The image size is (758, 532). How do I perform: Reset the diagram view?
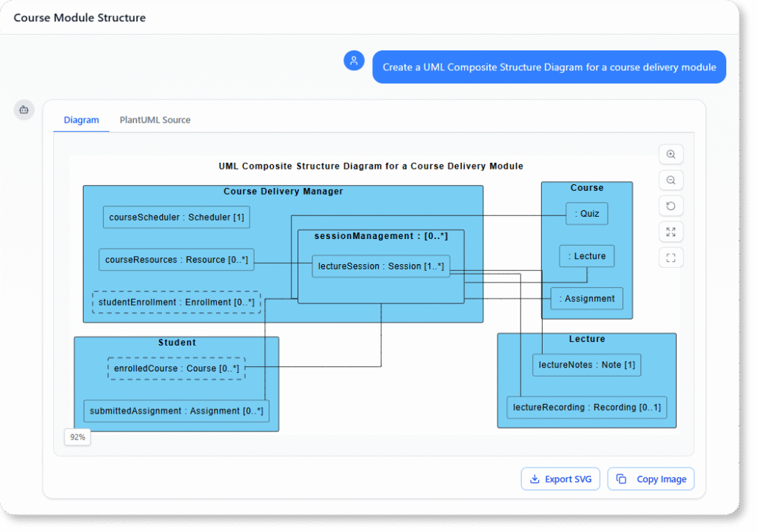pyautogui.click(x=671, y=206)
